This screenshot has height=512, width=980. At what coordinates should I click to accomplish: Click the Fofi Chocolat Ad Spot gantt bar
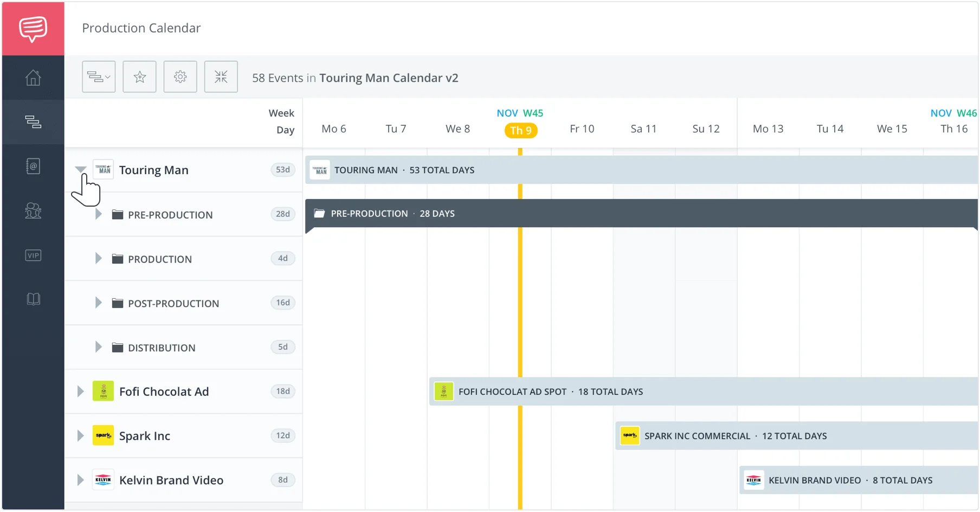(x=704, y=392)
